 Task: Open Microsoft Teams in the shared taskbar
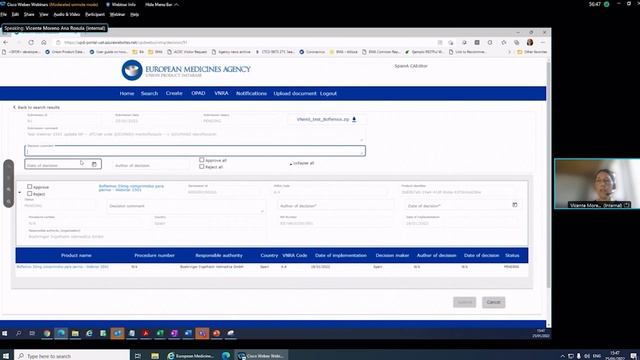202,333
